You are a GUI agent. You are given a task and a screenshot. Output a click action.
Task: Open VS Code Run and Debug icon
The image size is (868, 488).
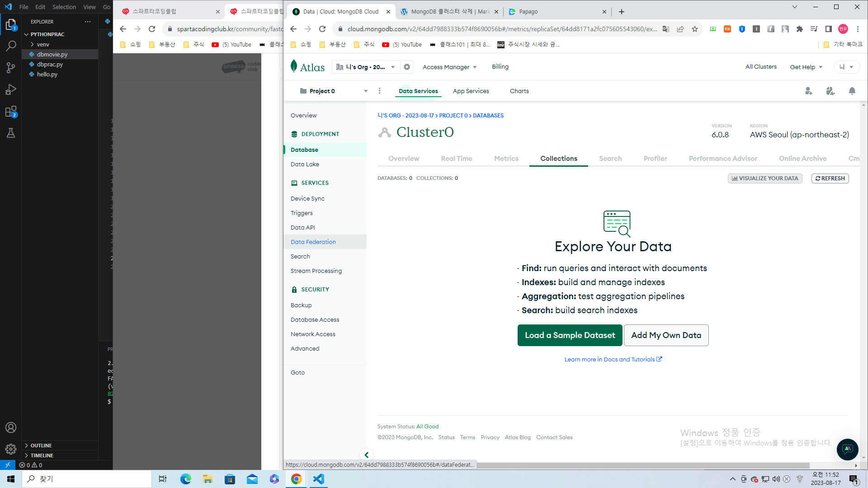point(11,89)
